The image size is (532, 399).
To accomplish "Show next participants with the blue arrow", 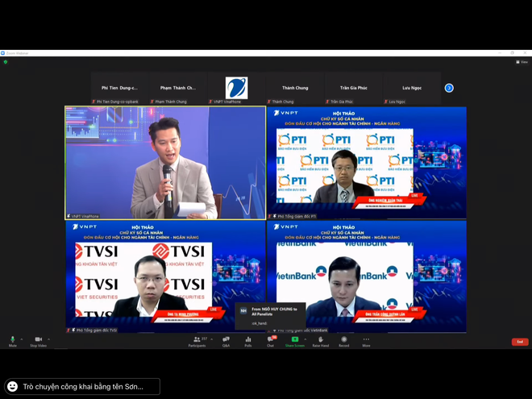I will click(449, 88).
